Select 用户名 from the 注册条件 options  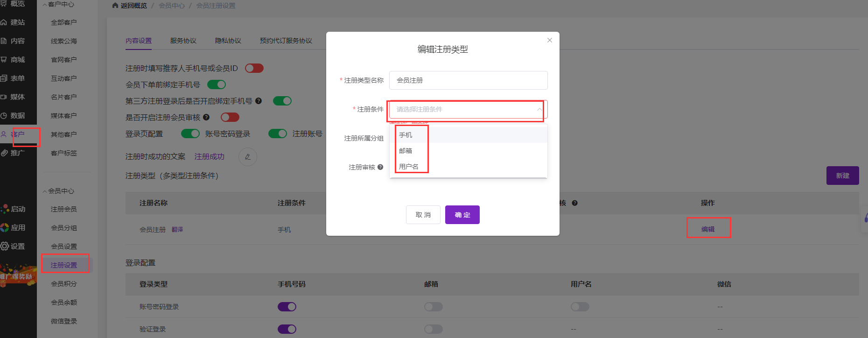(x=469, y=167)
